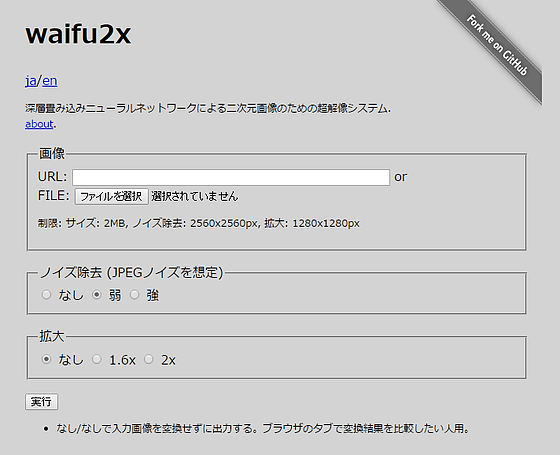Click the 制限 size limits text line
This screenshot has height=455, width=560.
pos(199,224)
